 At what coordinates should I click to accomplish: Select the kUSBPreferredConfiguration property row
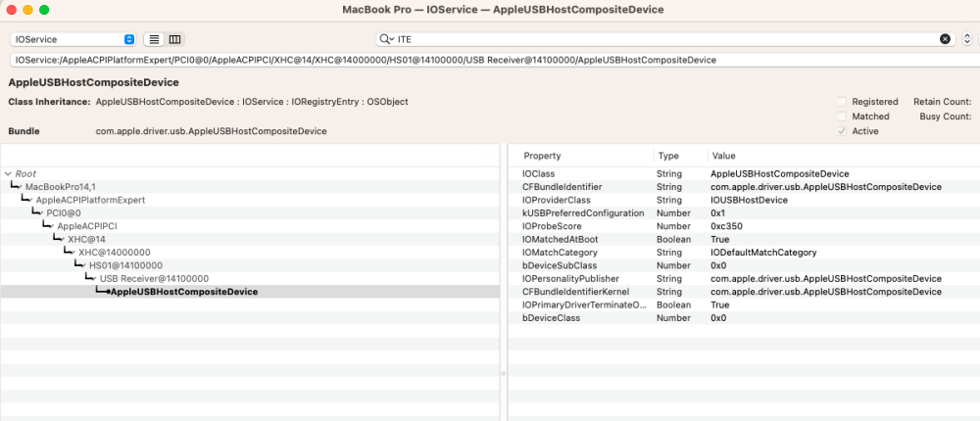(x=744, y=213)
